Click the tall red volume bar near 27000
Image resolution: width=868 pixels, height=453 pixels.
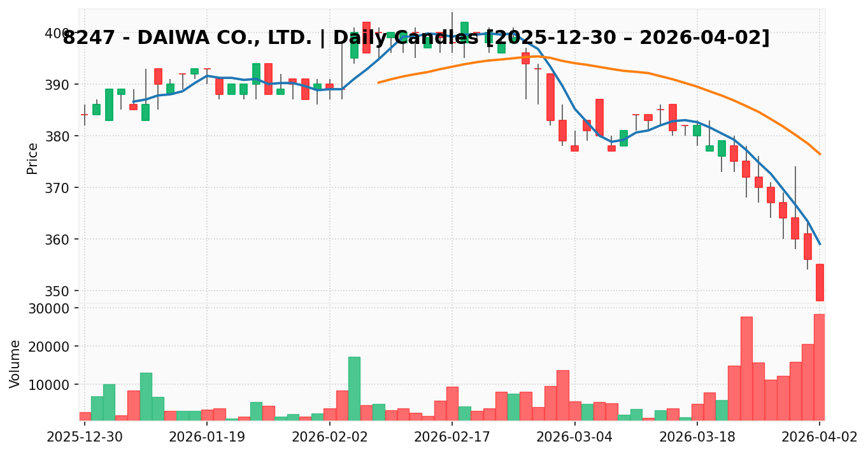[746, 368]
